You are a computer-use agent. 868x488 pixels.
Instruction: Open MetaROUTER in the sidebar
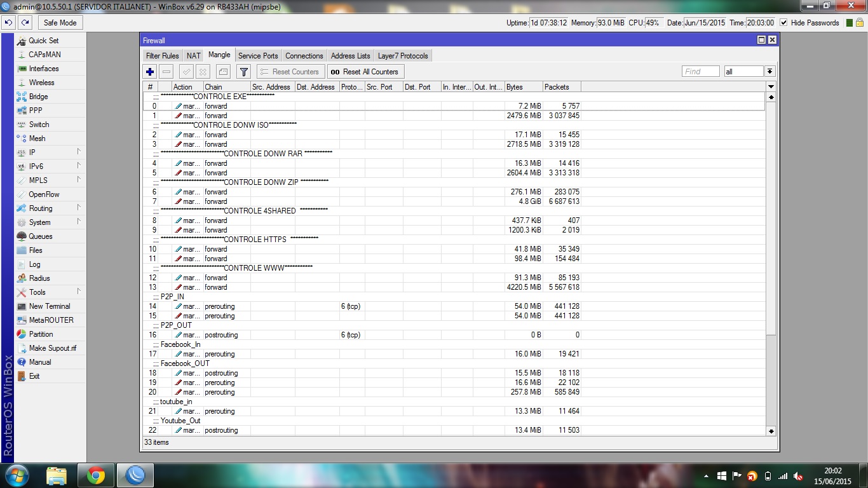pyautogui.click(x=51, y=320)
